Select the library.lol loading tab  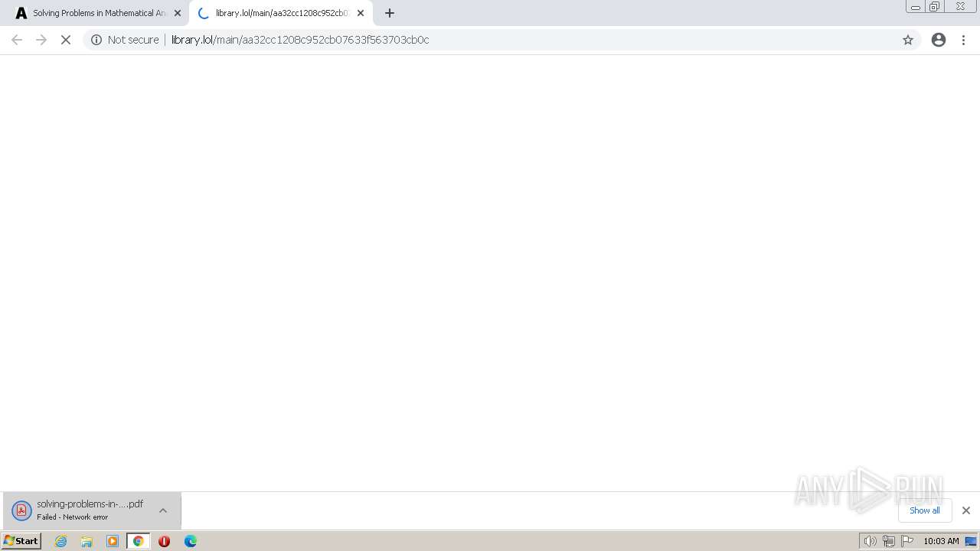(x=280, y=13)
